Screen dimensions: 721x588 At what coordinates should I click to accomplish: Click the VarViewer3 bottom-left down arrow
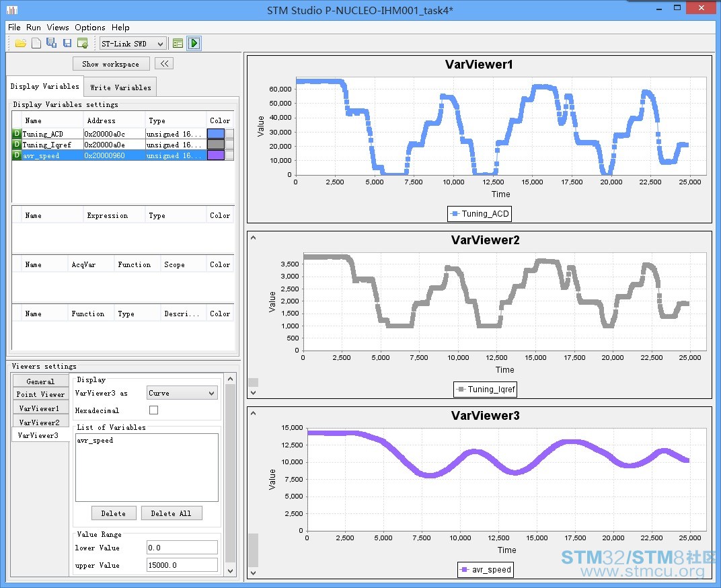(253, 573)
